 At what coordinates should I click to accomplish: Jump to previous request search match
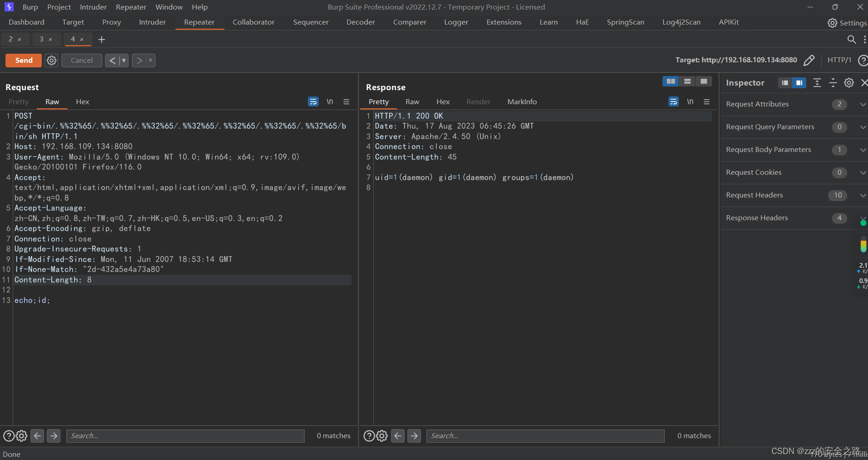click(38, 436)
